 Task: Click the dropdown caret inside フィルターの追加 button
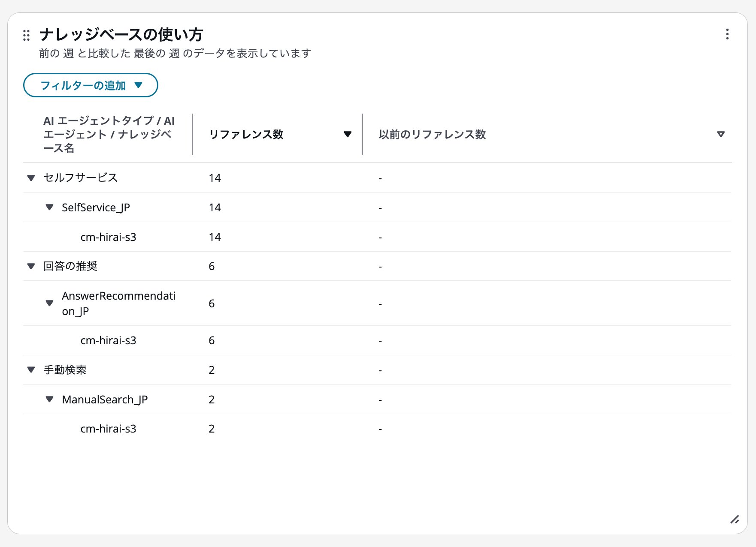coord(138,85)
